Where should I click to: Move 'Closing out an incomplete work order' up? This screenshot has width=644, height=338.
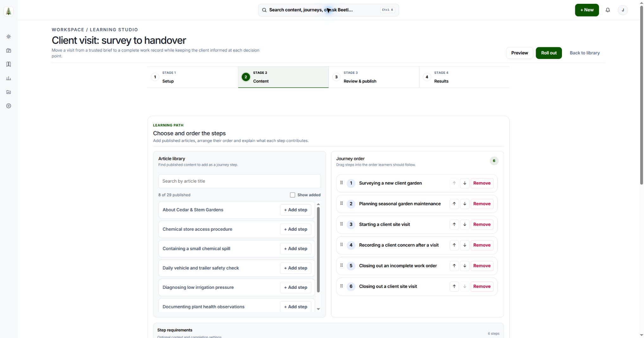point(454,266)
